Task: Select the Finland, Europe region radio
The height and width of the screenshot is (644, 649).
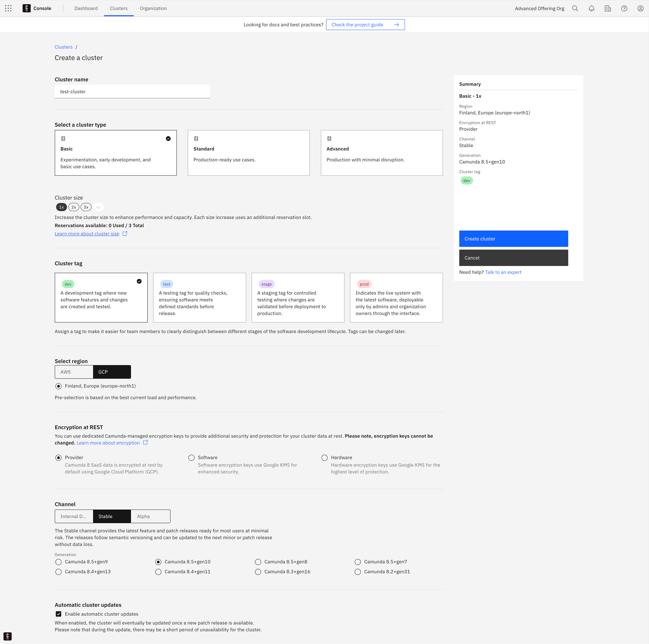Action: pos(58,386)
